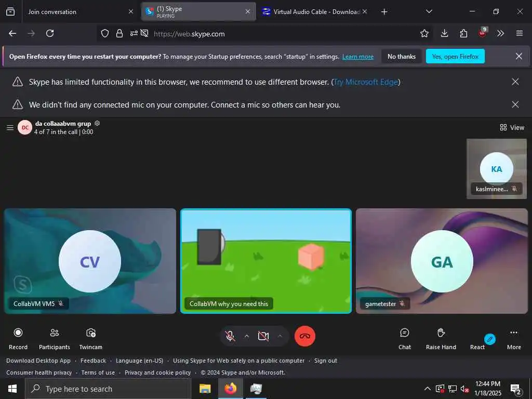Start recording with the Record button

[18, 339]
